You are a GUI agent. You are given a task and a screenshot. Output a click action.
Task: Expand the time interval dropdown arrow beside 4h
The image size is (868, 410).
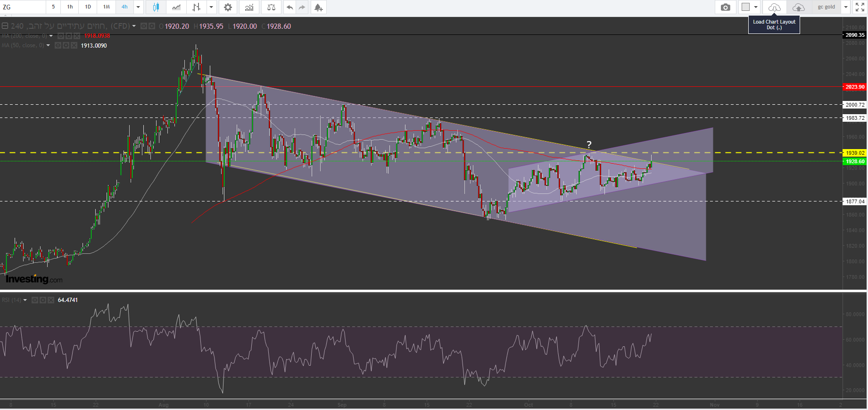tap(138, 7)
